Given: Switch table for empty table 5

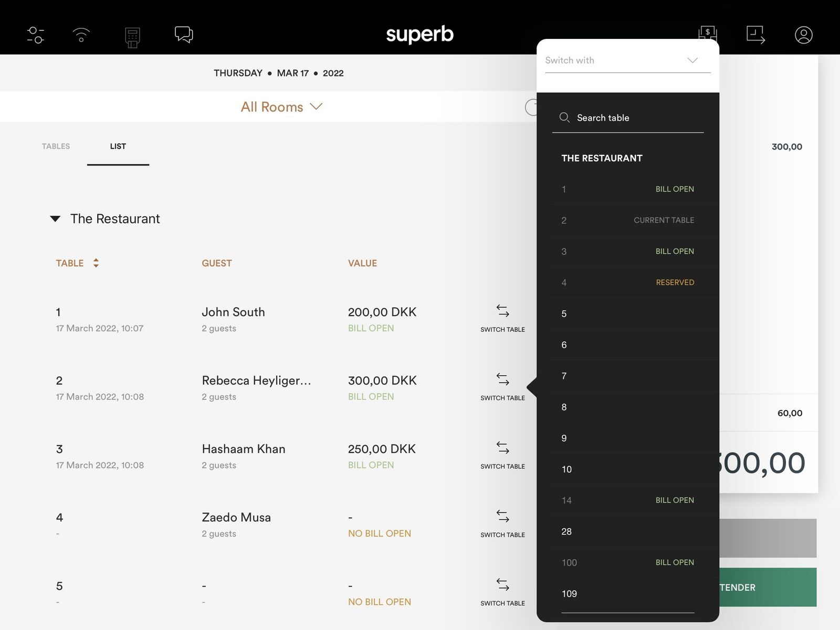Looking at the screenshot, I should (502, 592).
